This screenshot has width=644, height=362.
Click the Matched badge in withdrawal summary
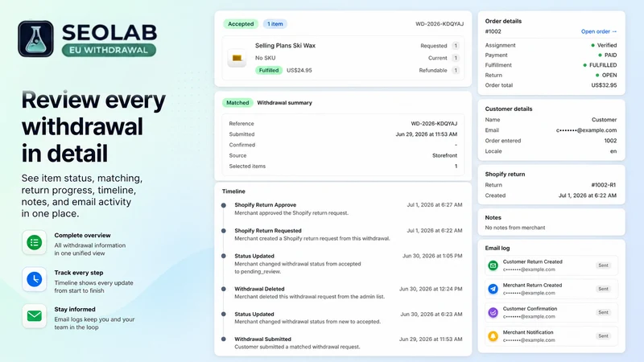[x=237, y=103]
